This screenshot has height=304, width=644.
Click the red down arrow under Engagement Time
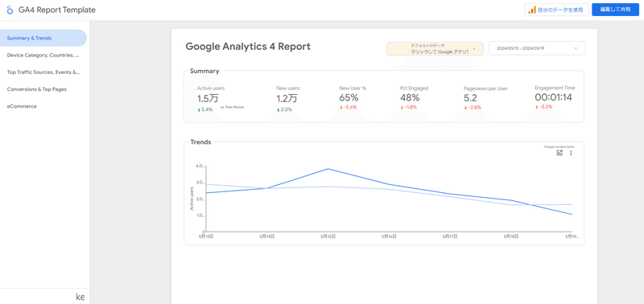[536, 107]
